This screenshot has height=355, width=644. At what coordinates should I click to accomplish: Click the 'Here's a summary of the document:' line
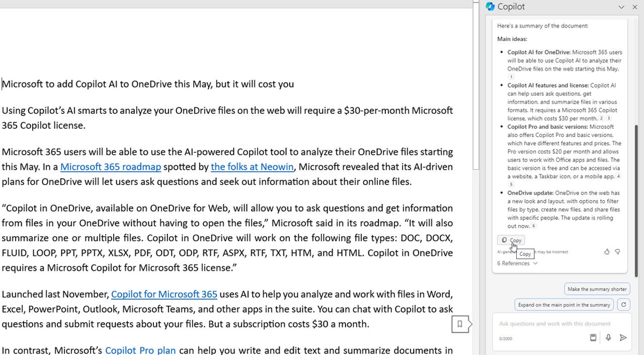pyautogui.click(x=542, y=26)
